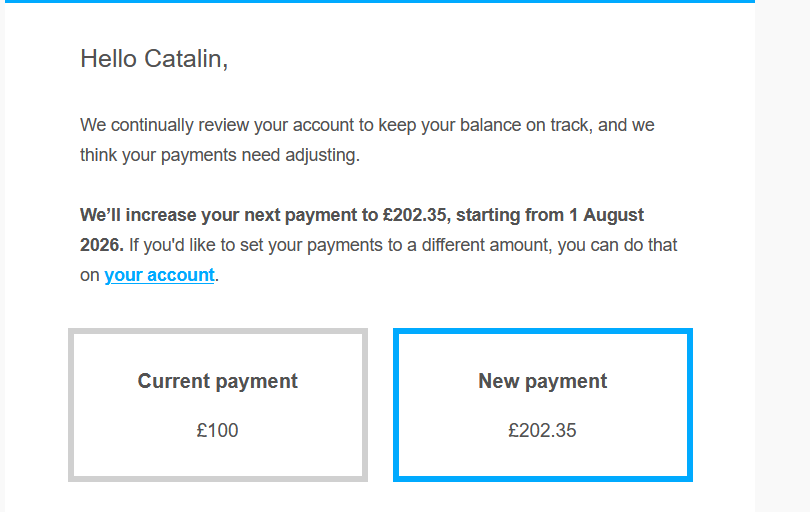
Task: Click the bold '2026.' year text
Action: pos(102,245)
